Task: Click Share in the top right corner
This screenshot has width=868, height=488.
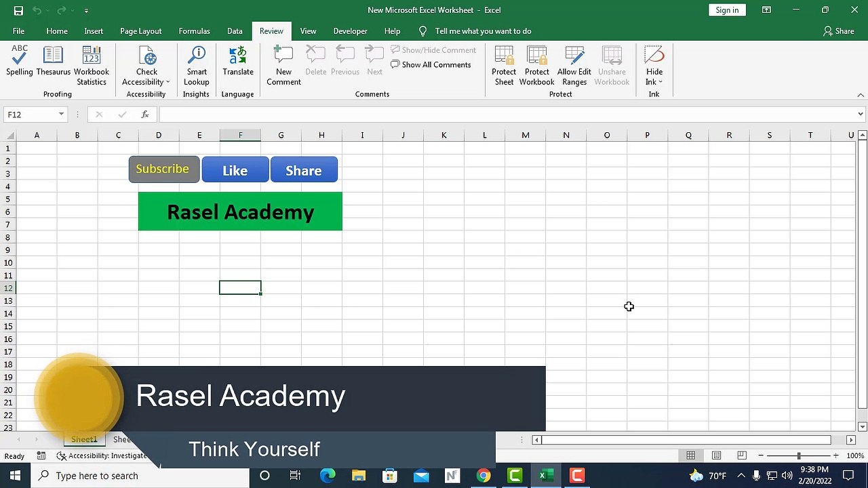Action: pos(838,31)
